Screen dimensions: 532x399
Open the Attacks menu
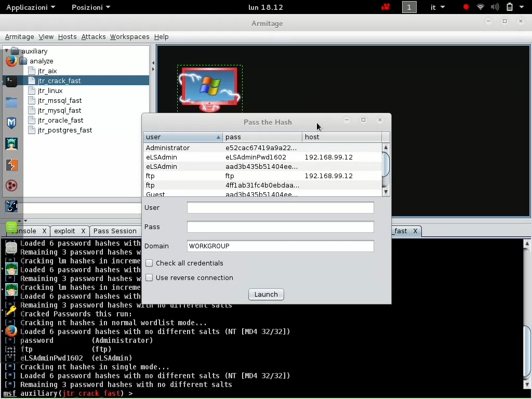coord(94,37)
